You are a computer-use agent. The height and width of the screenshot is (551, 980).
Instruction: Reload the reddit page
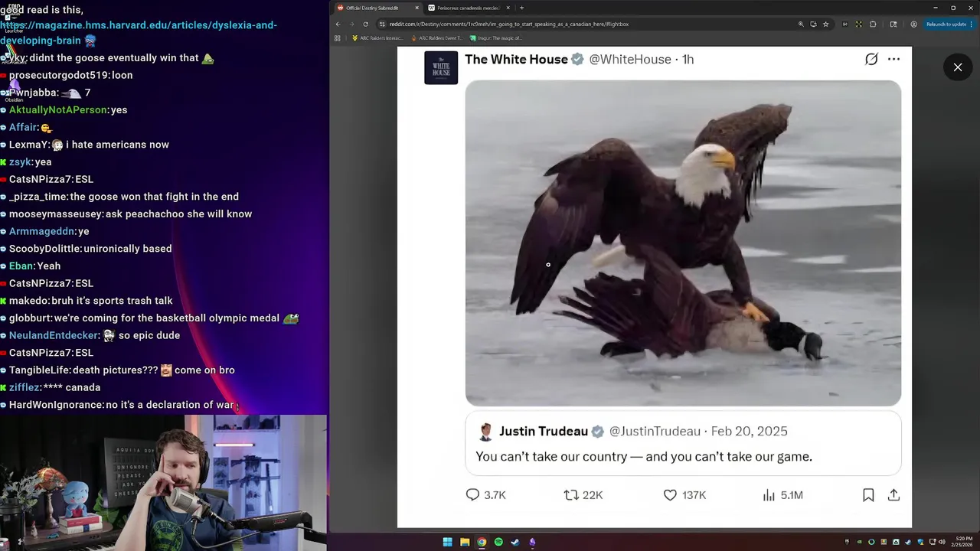(x=365, y=24)
